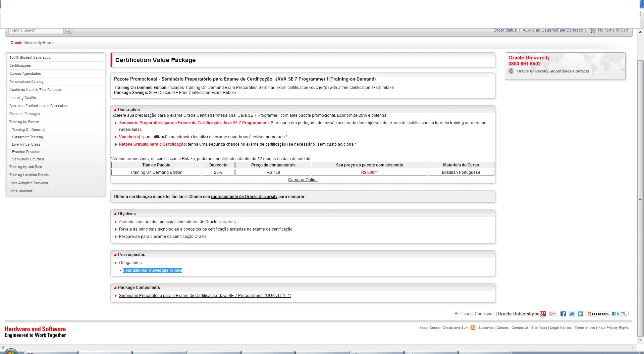Click the R$ 606** discounted price cell
The height and width of the screenshot is (354, 644).
pyautogui.click(x=369, y=172)
